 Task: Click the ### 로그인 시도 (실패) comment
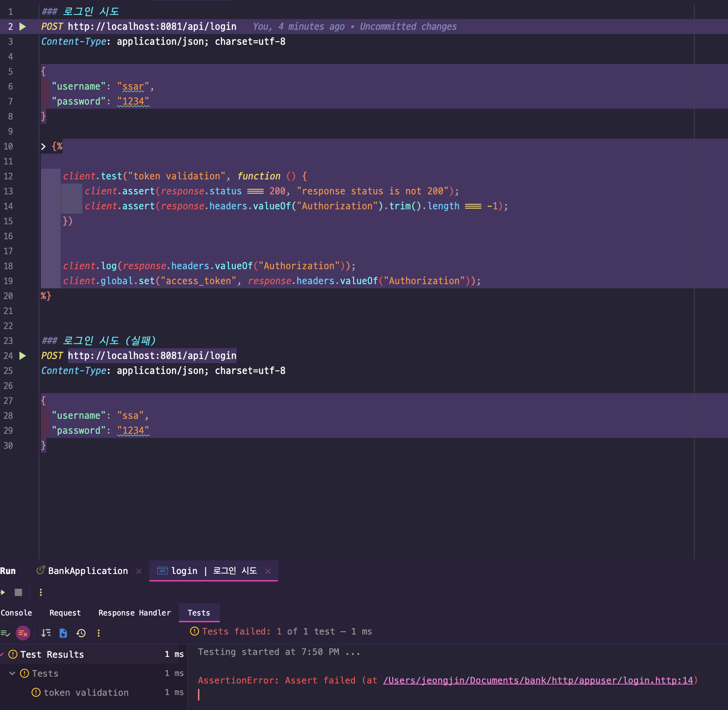coord(99,340)
